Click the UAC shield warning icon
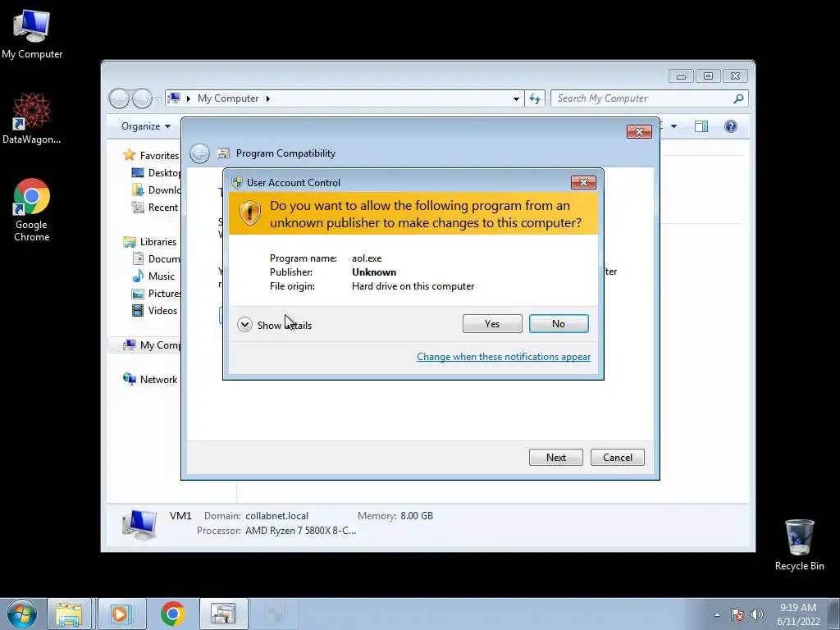The width and height of the screenshot is (840, 630). coord(249,213)
